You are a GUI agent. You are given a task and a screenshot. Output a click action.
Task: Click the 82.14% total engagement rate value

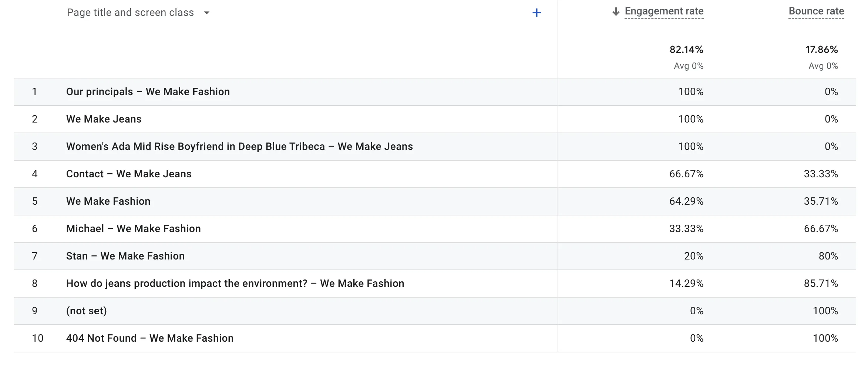686,50
